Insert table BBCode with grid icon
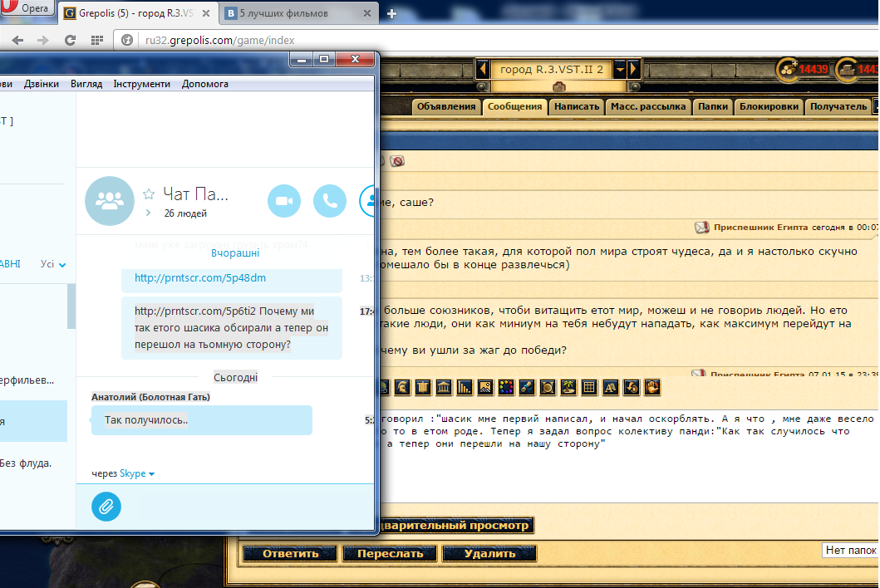This screenshot has height=588, width=880. pyautogui.click(x=588, y=388)
